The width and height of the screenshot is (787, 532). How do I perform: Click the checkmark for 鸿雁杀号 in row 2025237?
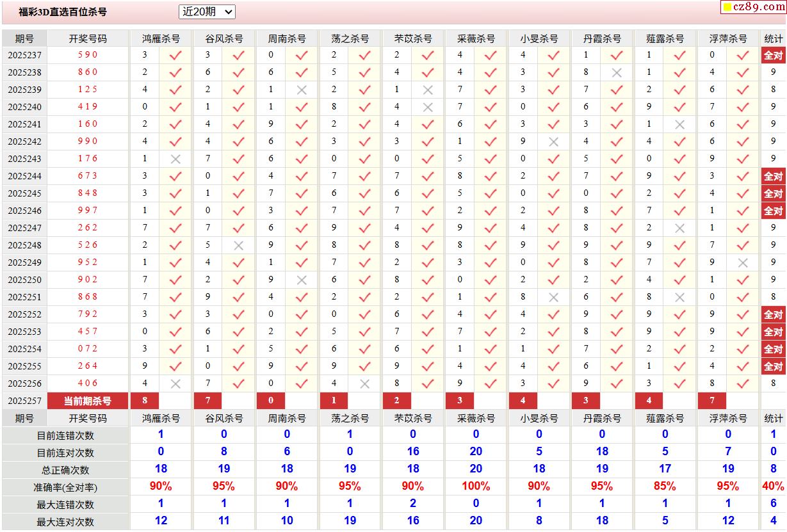click(x=175, y=55)
